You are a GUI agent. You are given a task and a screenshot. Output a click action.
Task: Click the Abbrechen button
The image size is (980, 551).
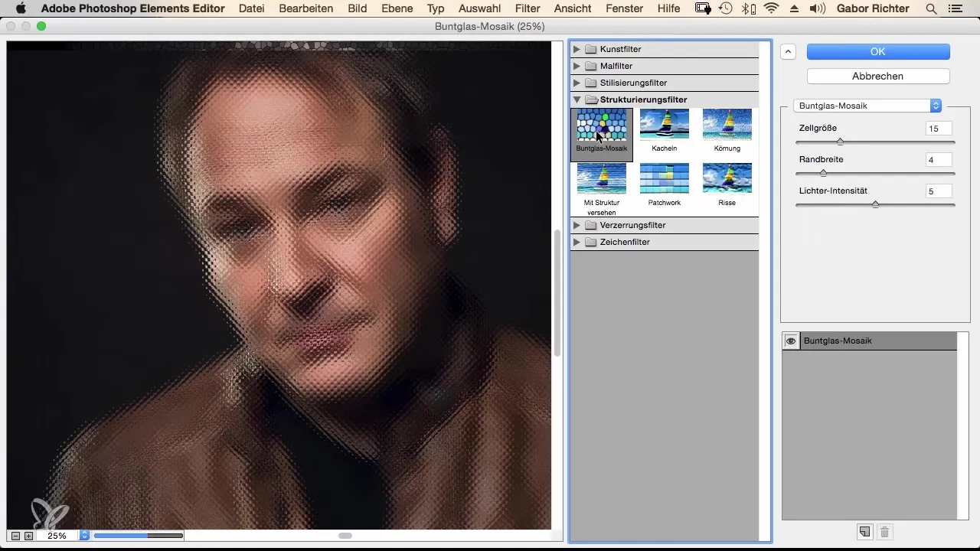click(878, 76)
